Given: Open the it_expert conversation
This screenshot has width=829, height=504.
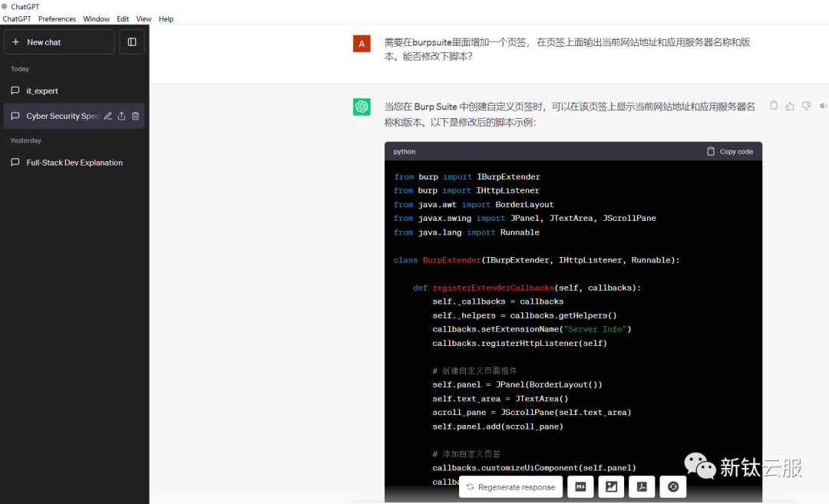Looking at the screenshot, I should tap(42, 91).
